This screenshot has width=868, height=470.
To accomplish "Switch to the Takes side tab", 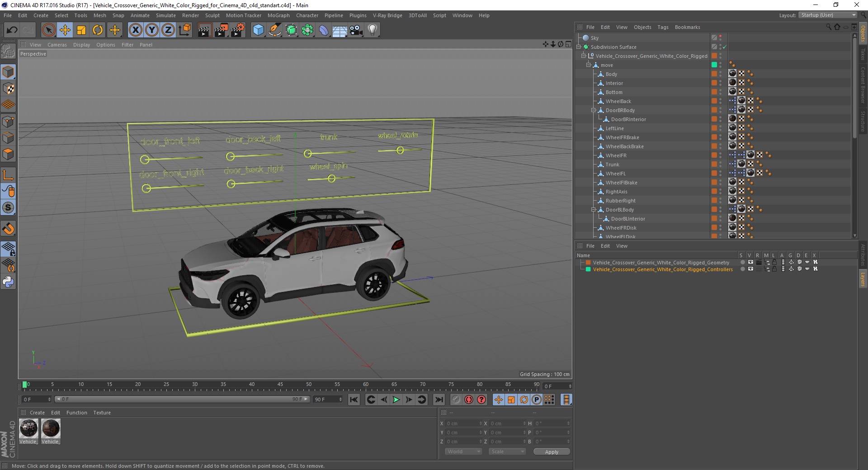I will pos(863,54).
